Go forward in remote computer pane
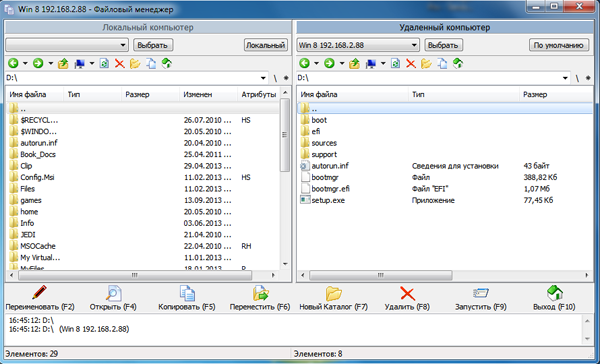600x364 pixels. pyautogui.click(x=329, y=63)
